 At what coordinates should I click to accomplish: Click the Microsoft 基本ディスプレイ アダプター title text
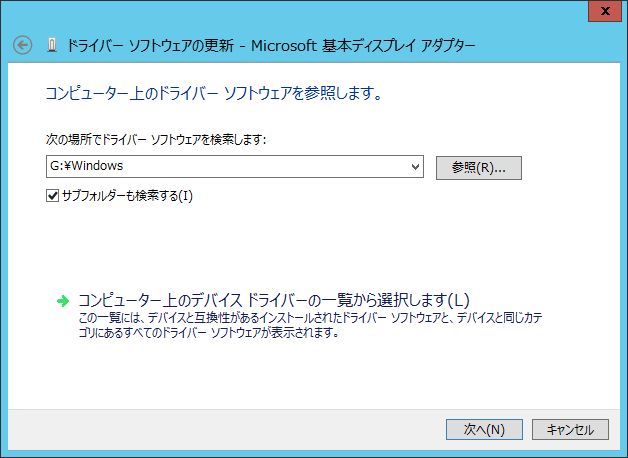[363, 45]
